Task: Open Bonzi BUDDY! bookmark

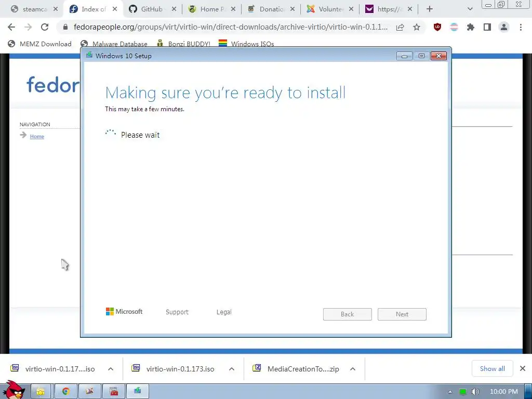Action: click(183, 44)
